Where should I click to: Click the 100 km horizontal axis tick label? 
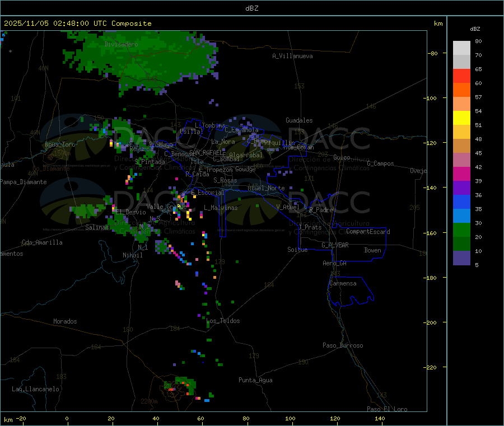(x=290, y=418)
